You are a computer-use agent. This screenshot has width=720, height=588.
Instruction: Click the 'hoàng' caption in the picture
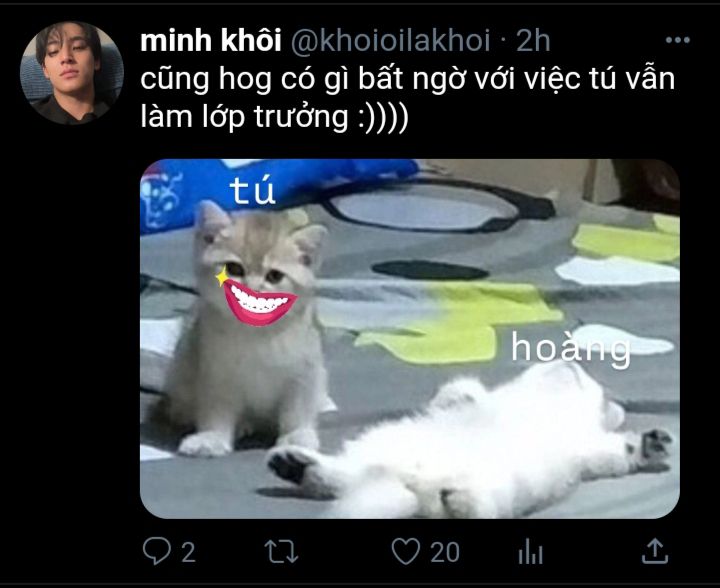(x=571, y=349)
